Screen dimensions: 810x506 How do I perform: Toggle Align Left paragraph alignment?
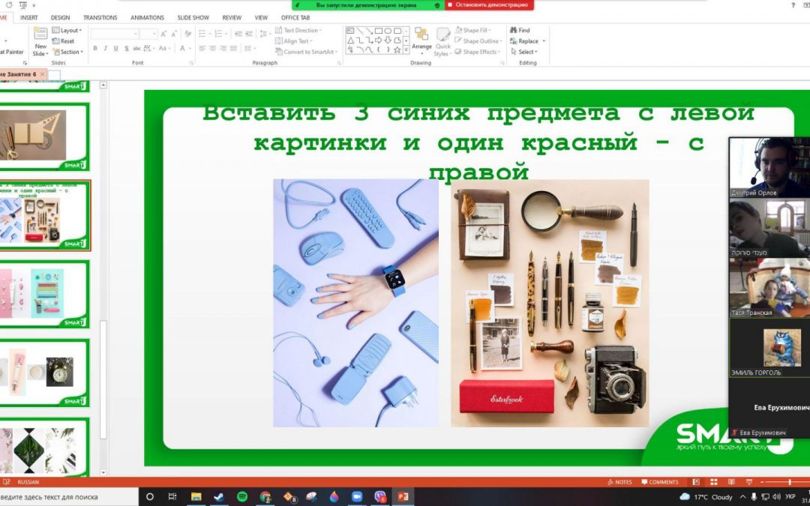(202, 49)
